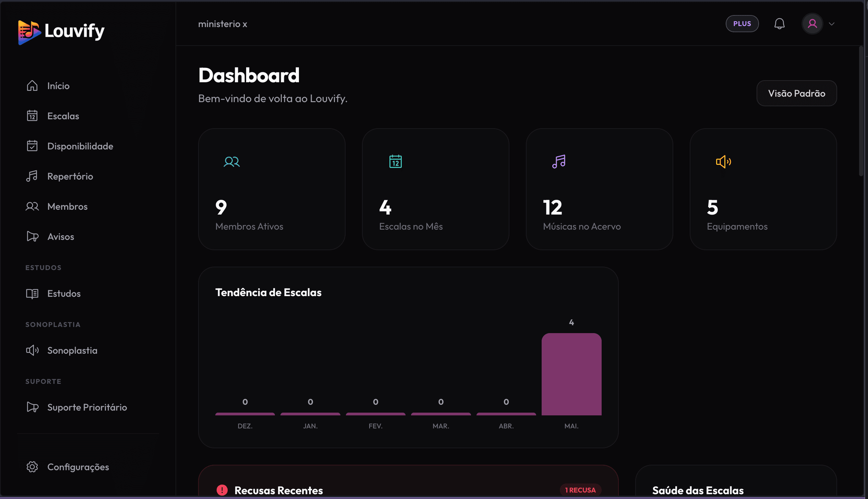This screenshot has width=868, height=499.
Task: Click the Tendência de Escalas title
Action: pyautogui.click(x=268, y=292)
